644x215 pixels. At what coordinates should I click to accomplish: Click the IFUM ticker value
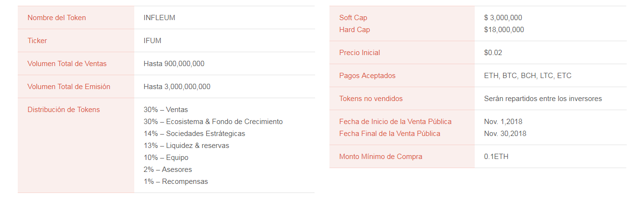(x=152, y=41)
